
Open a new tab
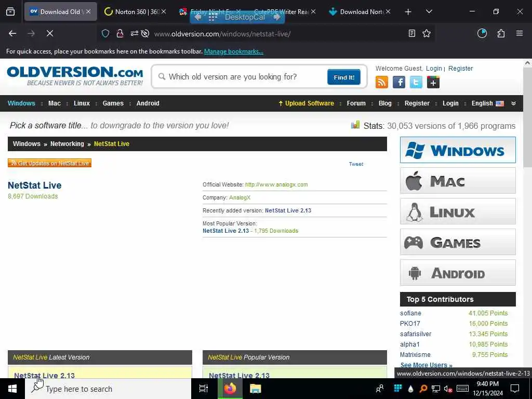coord(408,12)
